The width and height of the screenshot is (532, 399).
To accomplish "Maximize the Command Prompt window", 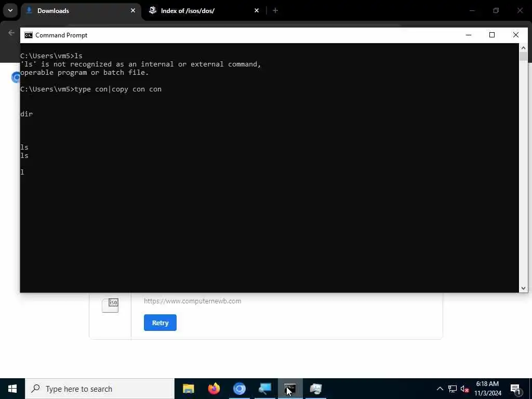I will click(x=492, y=35).
